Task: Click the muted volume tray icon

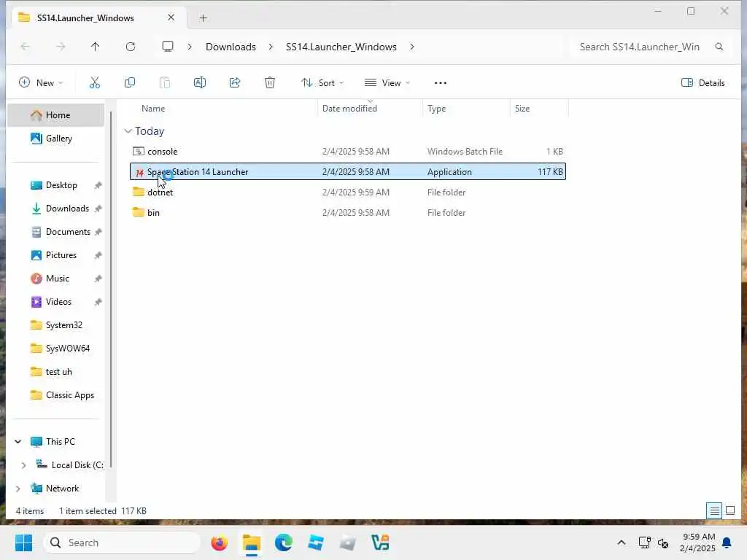Action: [662, 542]
